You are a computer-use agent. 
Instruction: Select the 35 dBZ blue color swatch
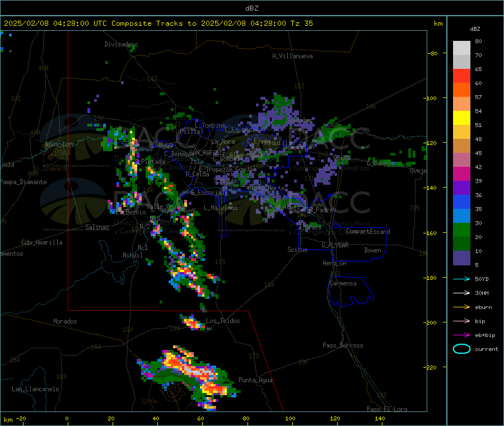(x=461, y=202)
